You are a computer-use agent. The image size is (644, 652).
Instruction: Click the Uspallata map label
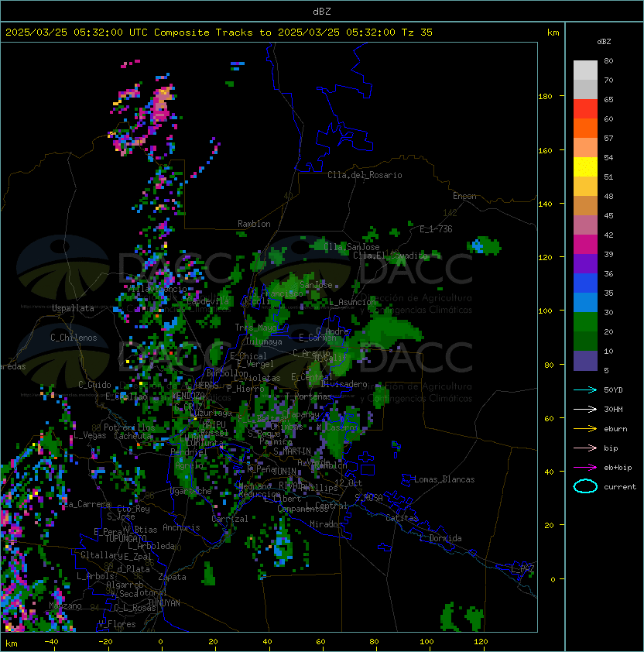[x=73, y=308]
